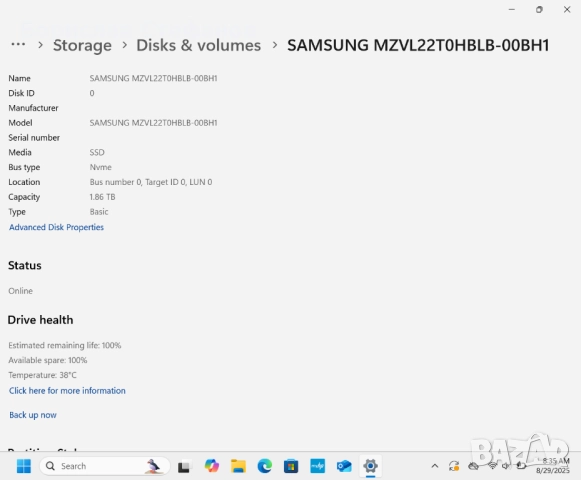The height and width of the screenshot is (480, 581).
Task: Select the Settings gear in the taskbar
Action: [x=371, y=466]
